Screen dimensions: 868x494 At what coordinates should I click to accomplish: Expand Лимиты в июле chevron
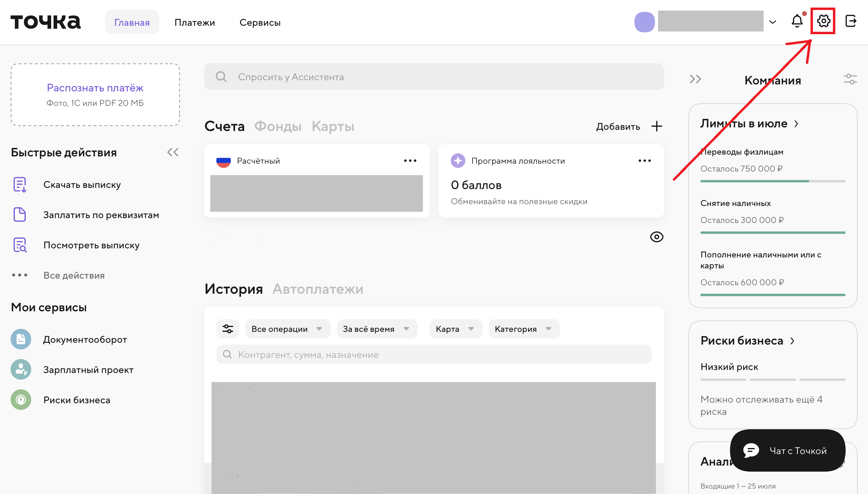[796, 124]
